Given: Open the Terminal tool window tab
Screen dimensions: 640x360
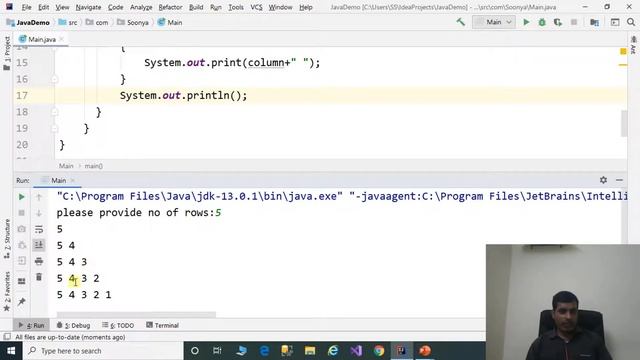Looking at the screenshot, I should tap(162, 325).
